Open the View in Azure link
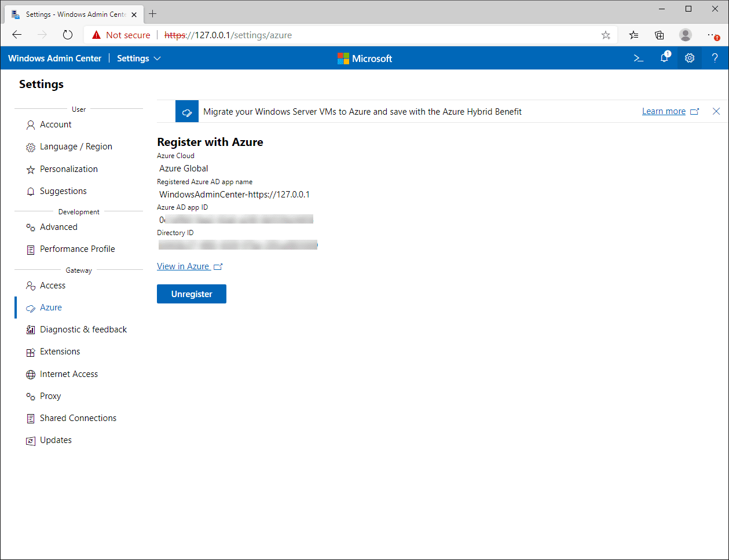Screen dimensions: 729x560 point(184,266)
